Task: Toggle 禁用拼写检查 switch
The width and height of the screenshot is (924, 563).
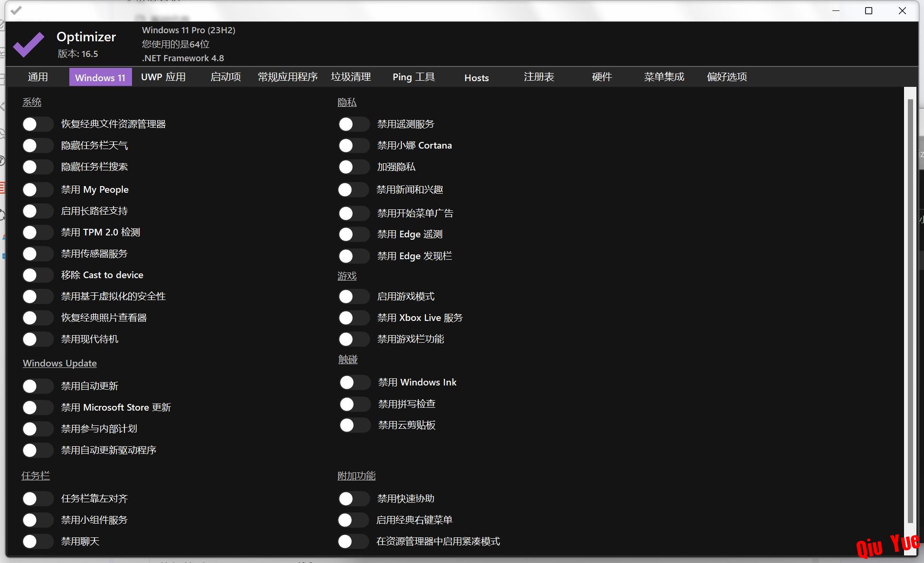Action: pyautogui.click(x=355, y=404)
